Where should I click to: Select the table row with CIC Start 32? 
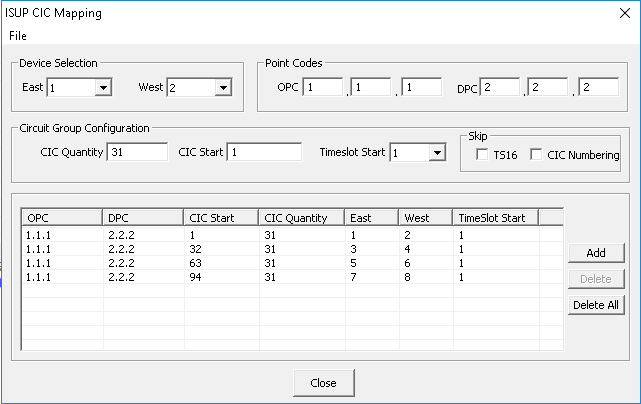293,249
